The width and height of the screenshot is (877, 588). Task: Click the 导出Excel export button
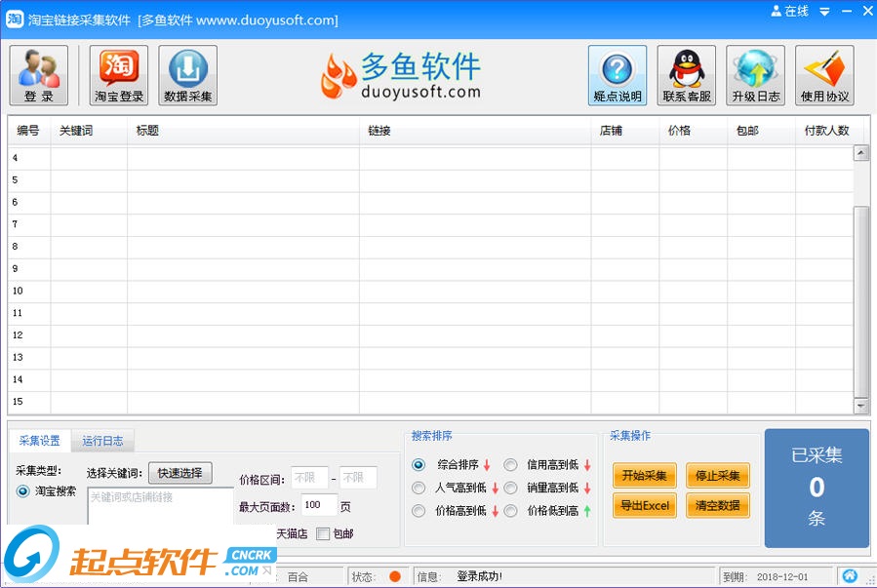[x=644, y=505]
